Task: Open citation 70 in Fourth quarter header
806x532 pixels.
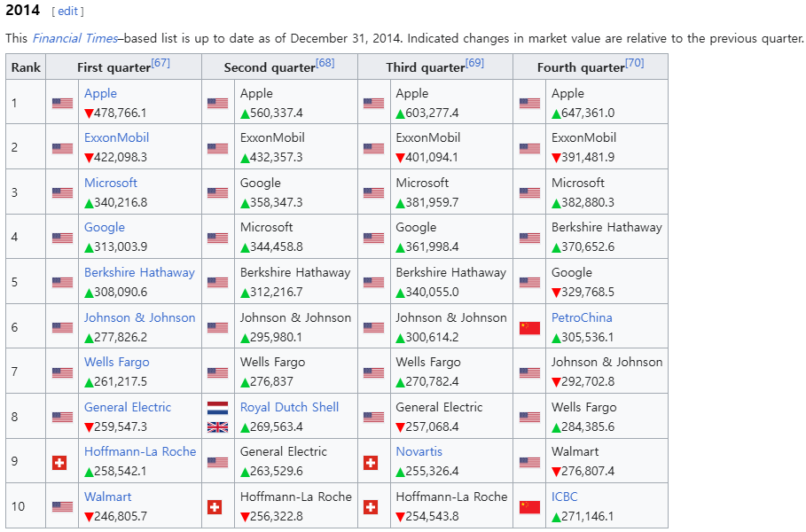Action: [634, 63]
